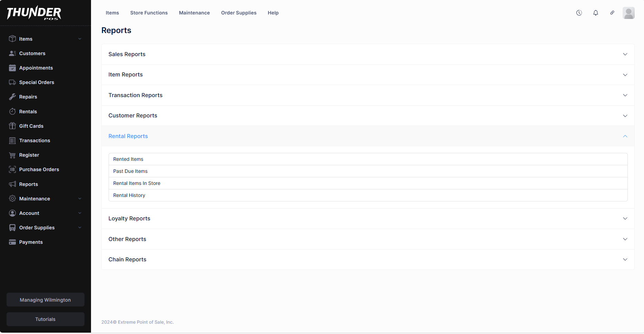Click the Managing Wilmington button
Image resolution: width=644 pixels, height=334 pixels.
tap(45, 300)
